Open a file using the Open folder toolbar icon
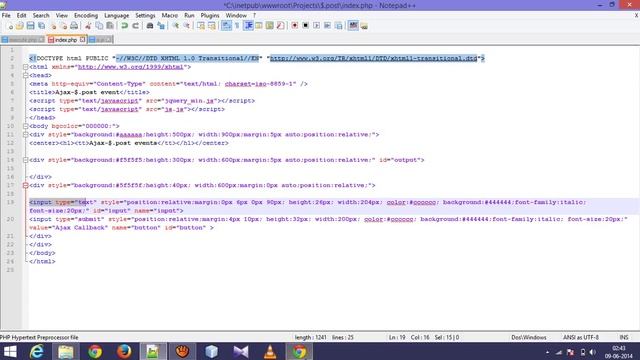This screenshot has height=360, width=640. pos(20,26)
